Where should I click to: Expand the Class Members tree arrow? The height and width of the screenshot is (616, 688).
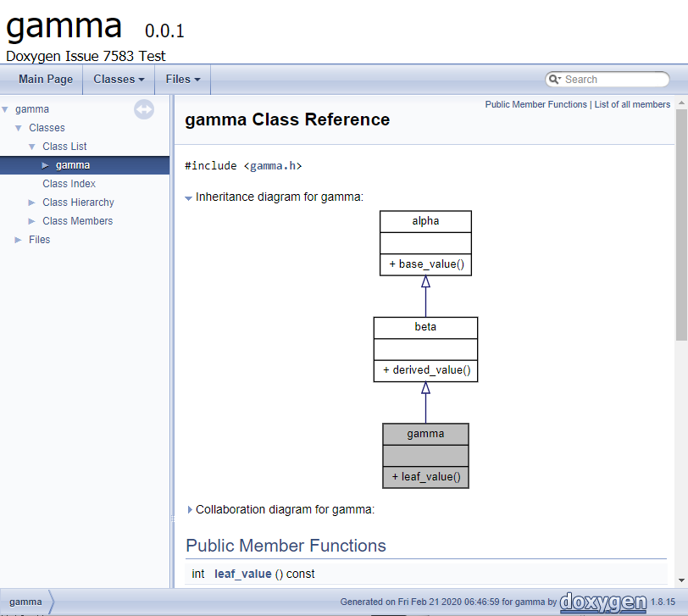pyautogui.click(x=31, y=221)
